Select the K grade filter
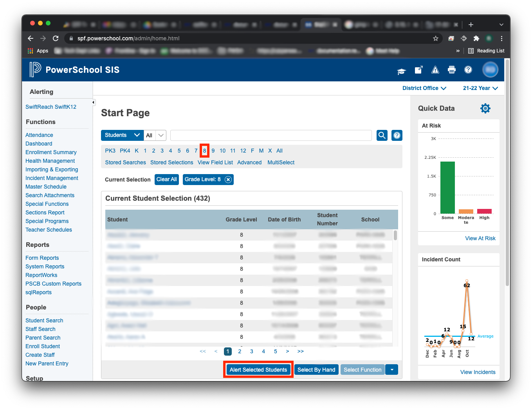 pos(137,151)
